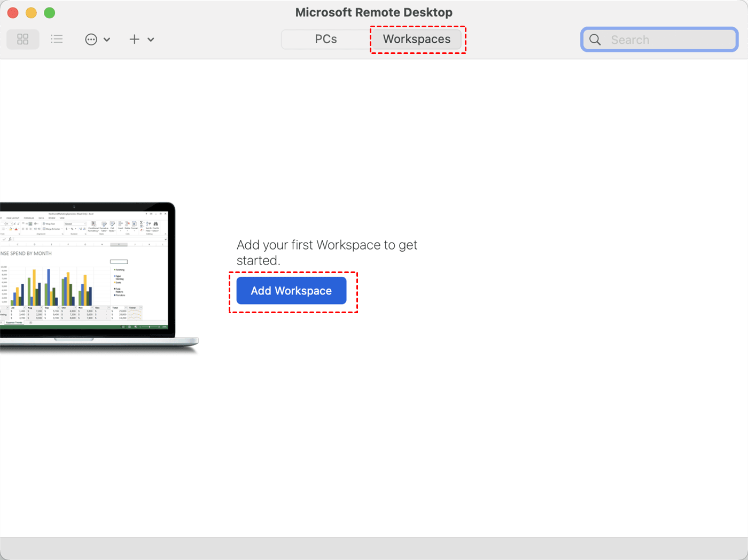Image resolution: width=748 pixels, height=560 pixels.
Task: Expand the chevron beside the ellipsis icon
Action: point(107,40)
